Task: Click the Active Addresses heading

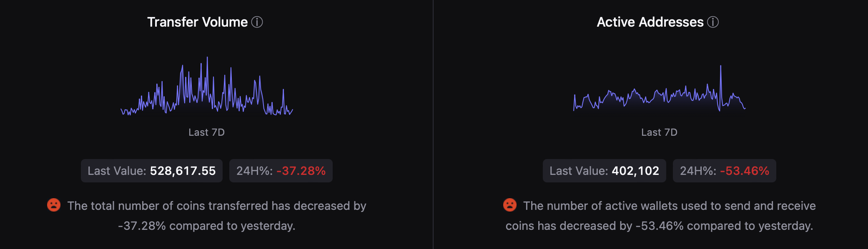Action: tap(650, 22)
